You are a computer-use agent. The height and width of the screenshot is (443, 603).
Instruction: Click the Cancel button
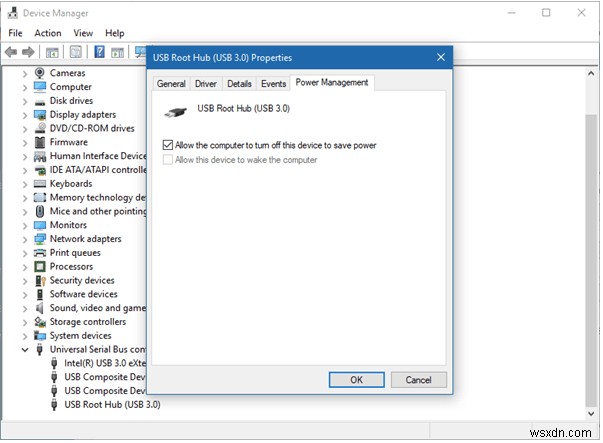coord(418,380)
